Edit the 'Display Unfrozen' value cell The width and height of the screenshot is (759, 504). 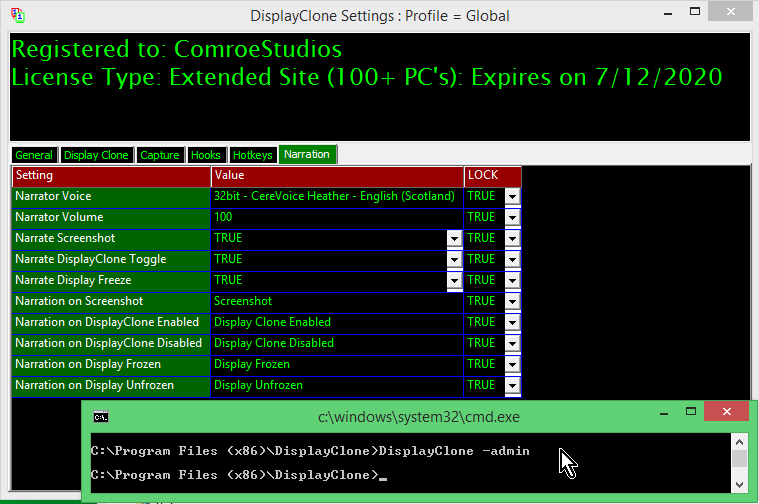pyautogui.click(x=337, y=385)
